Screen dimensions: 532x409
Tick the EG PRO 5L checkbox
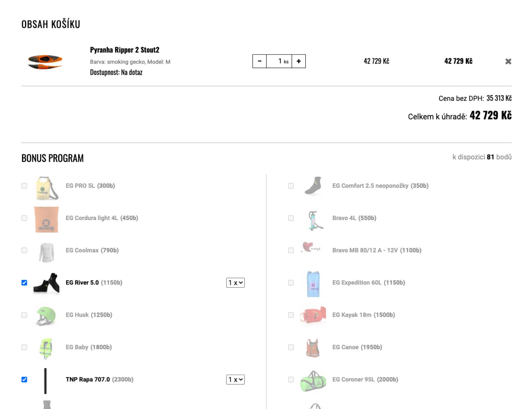[x=24, y=186]
